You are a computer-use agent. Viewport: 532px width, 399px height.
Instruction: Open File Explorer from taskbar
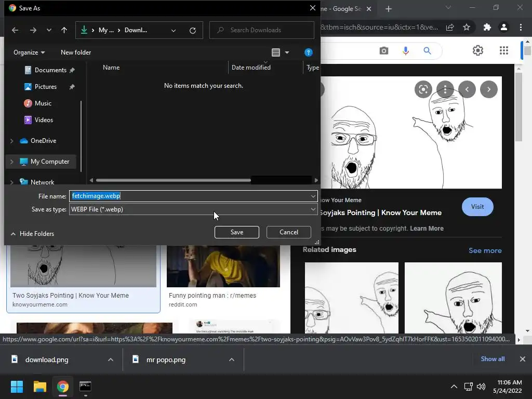click(x=39, y=387)
